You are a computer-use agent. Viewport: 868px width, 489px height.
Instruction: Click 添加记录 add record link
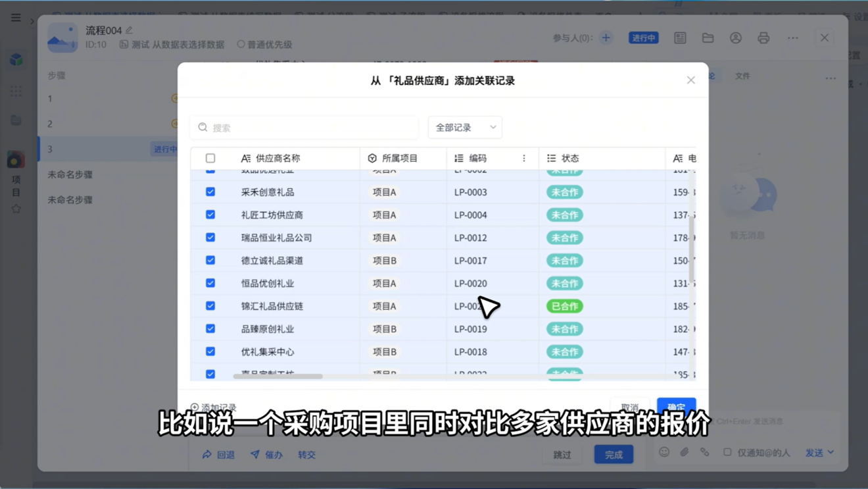click(x=213, y=408)
